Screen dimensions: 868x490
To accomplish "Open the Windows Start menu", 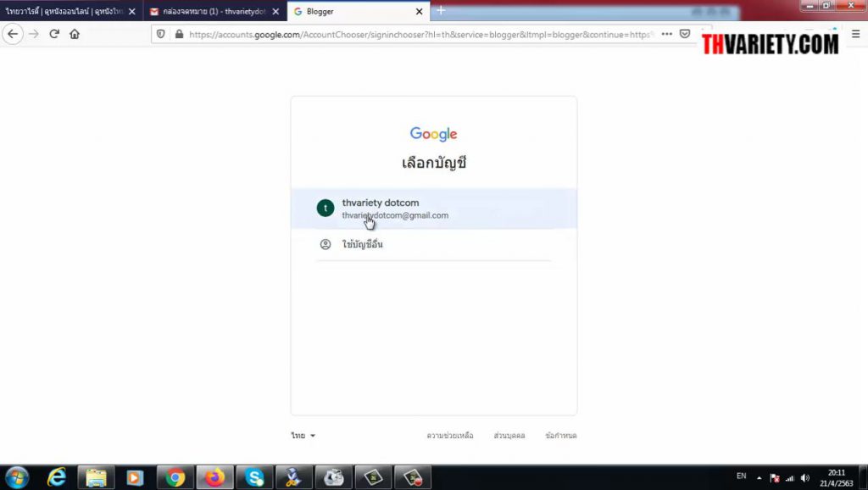I will tap(17, 477).
